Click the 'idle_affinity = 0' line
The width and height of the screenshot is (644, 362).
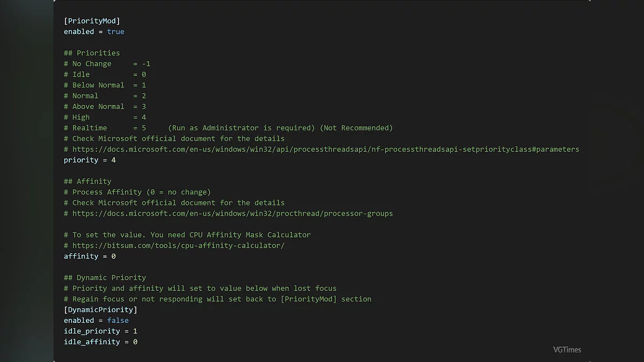pyautogui.click(x=100, y=342)
